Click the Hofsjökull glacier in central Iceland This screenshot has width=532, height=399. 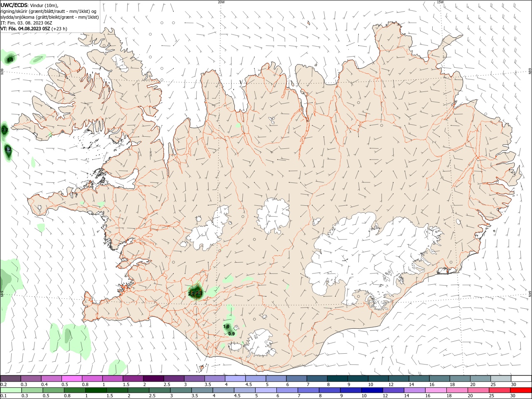point(273,215)
